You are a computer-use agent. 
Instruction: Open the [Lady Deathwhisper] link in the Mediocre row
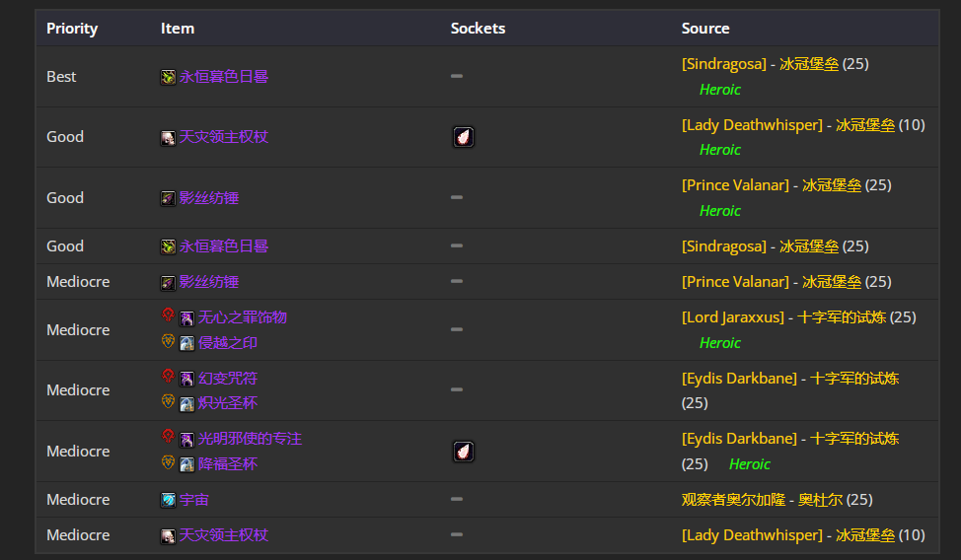point(751,535)
